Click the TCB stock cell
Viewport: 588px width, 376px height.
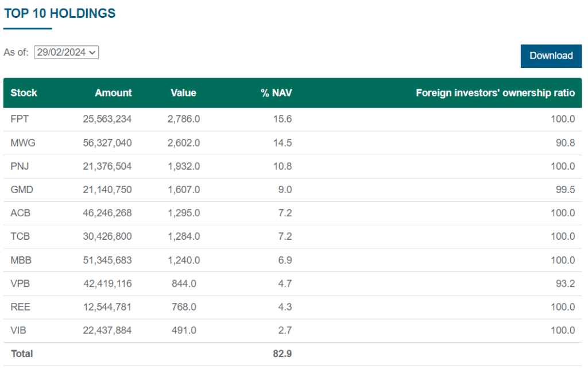20,236
